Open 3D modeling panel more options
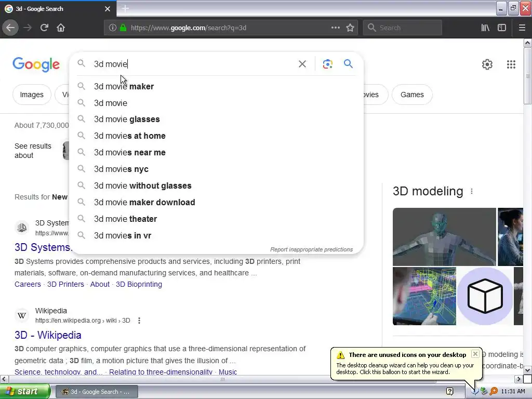532x399 pixels. pyautogui.click(x=472, y=191)
